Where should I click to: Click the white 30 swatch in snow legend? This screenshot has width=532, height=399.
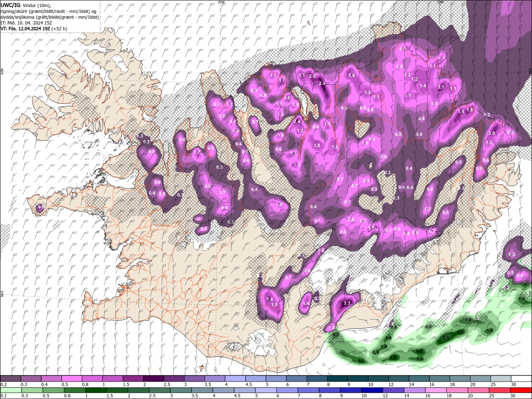pyautogui.click(x=522, y=379)
